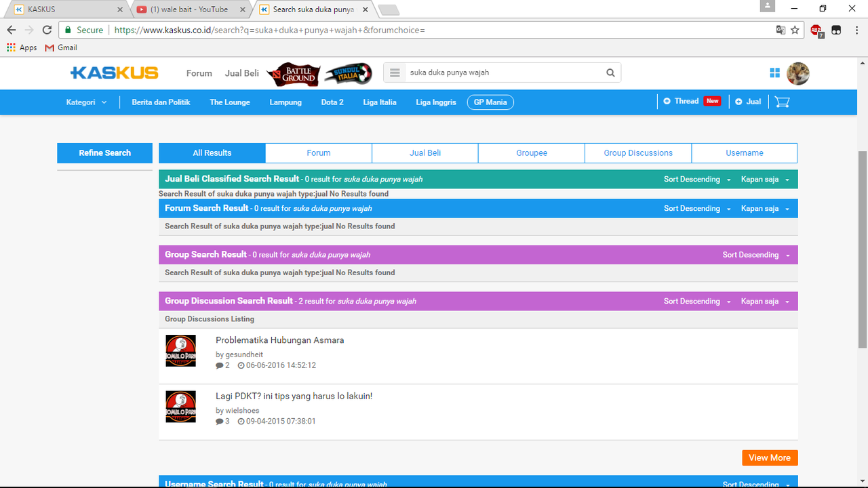Click the plus icon beside Thread
The height and width of the screenshot is (488, 868).
click(667, 101)
